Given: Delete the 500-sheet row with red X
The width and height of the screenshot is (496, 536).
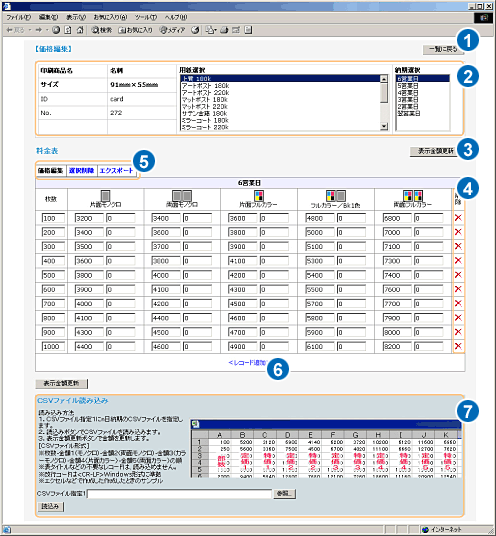Looking at the screenshot, I should [x=458, y=275].
